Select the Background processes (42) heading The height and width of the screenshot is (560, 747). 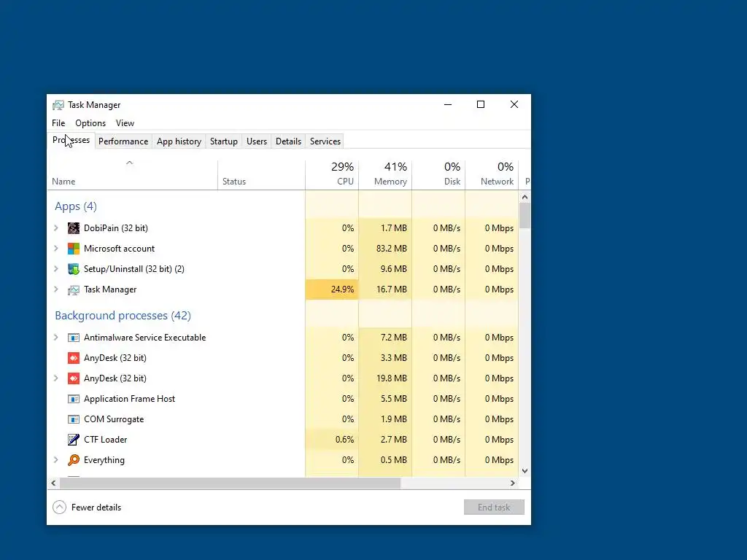tap(123, 316)
